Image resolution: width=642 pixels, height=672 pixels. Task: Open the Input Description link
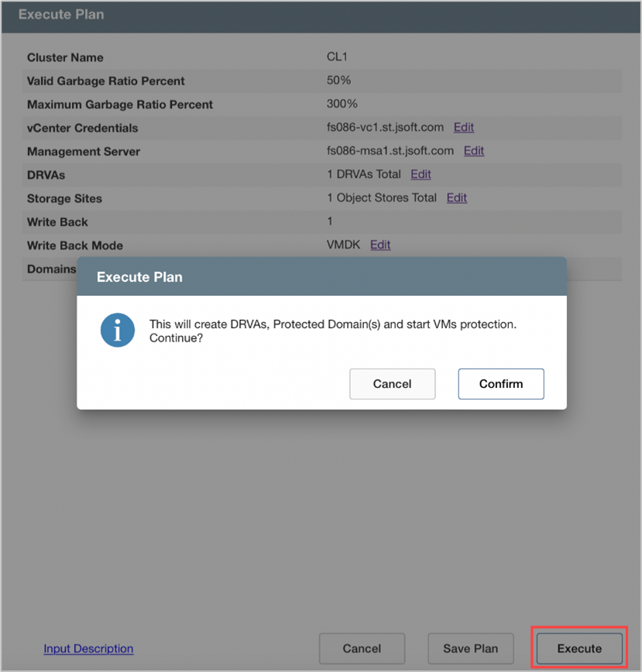click(88, 649)
